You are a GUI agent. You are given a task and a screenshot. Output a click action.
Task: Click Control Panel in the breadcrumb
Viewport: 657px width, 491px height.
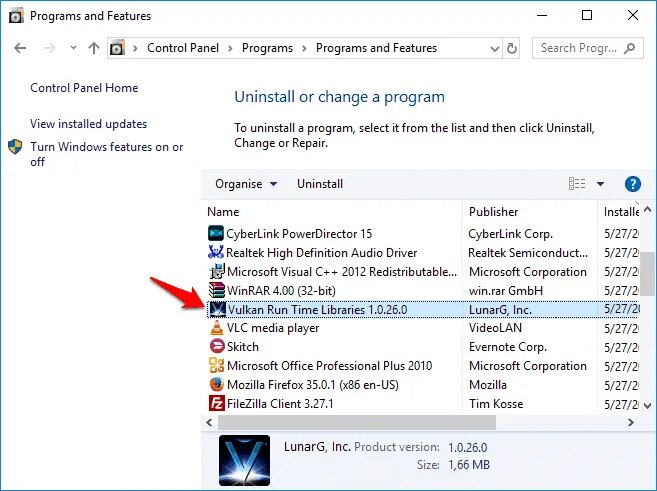[x=183, y=48]
